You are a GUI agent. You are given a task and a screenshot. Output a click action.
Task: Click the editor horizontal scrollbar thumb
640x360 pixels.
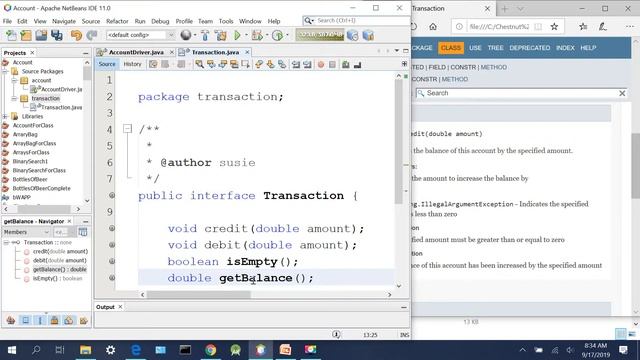(199, 294)
